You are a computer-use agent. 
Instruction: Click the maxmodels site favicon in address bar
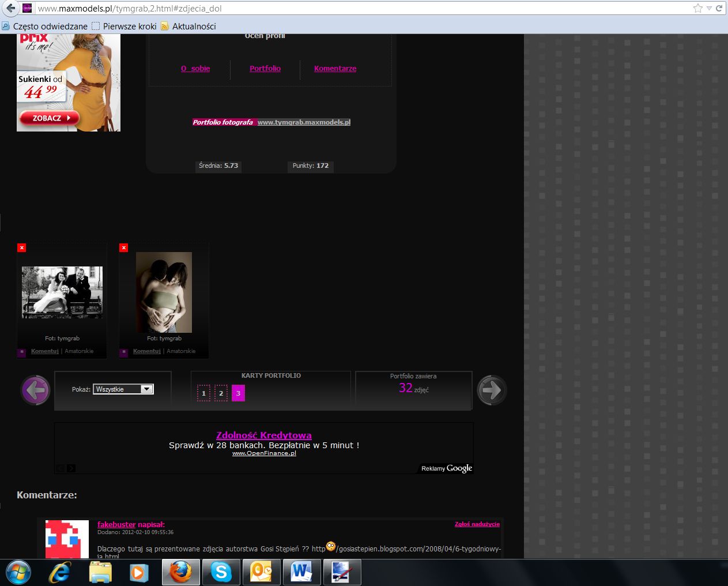[x=27, y=8]
